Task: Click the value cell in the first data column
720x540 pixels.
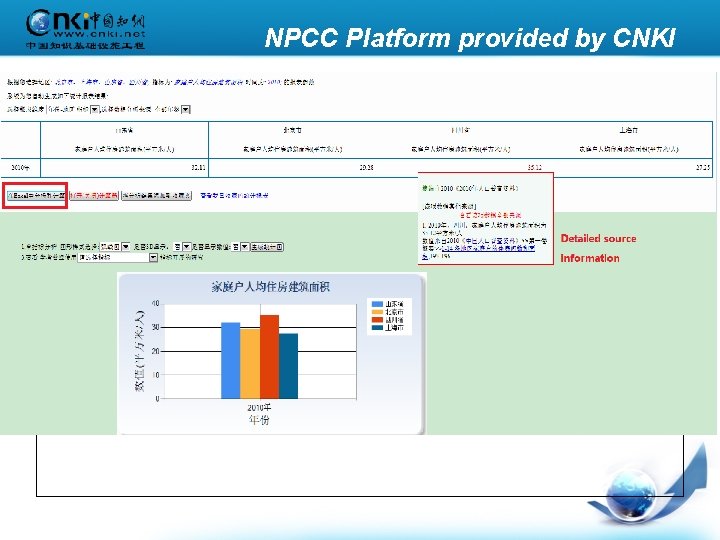Action: click(x=124, y=168)
